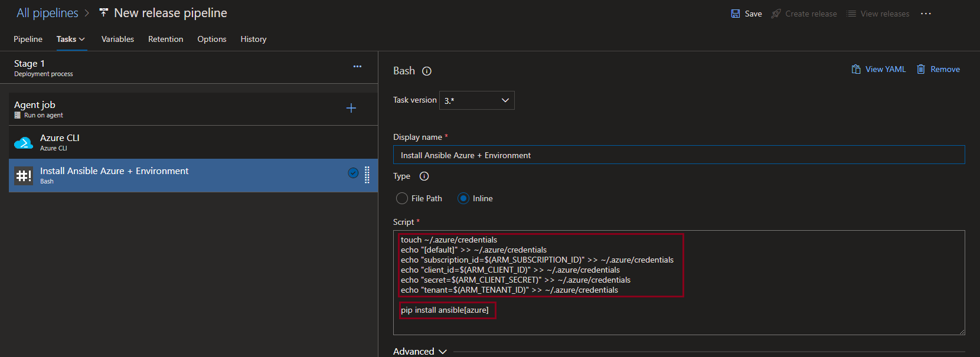Navigate to All pipelines breadcrumb link
This screenshot has width=980, height=357.
pos(47,13)
